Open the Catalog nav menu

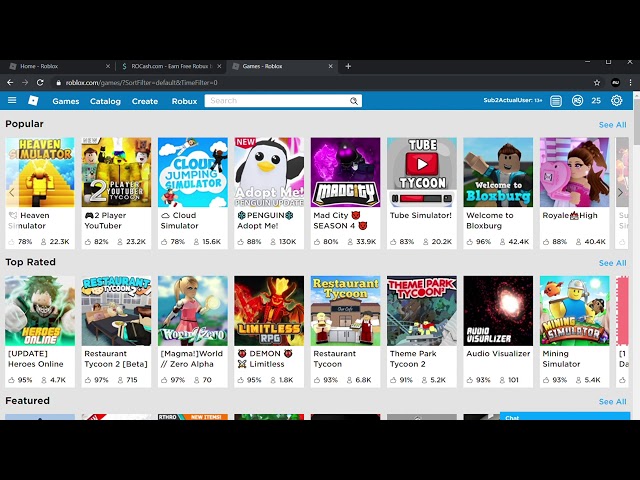105,101
